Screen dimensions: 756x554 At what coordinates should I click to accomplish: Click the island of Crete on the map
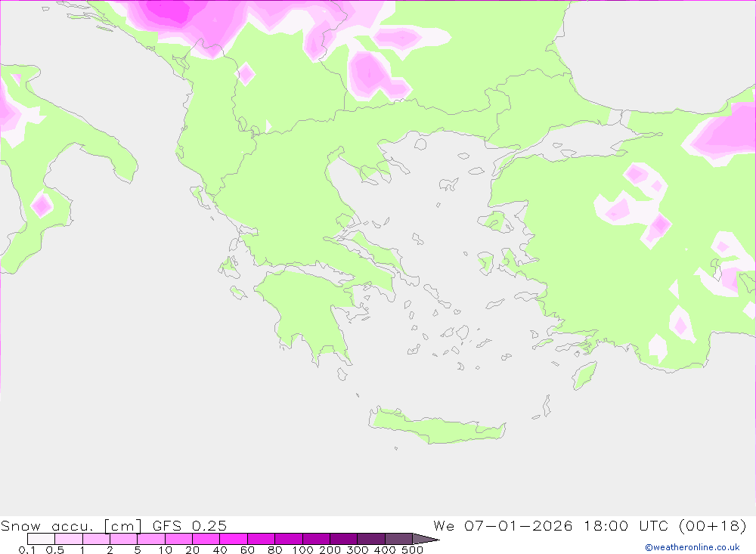pyautogui.click(x=436, y=427)
